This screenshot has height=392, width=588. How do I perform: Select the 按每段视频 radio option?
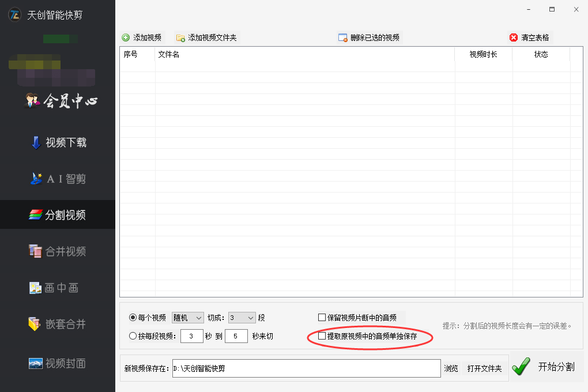(x=133, y=335)
